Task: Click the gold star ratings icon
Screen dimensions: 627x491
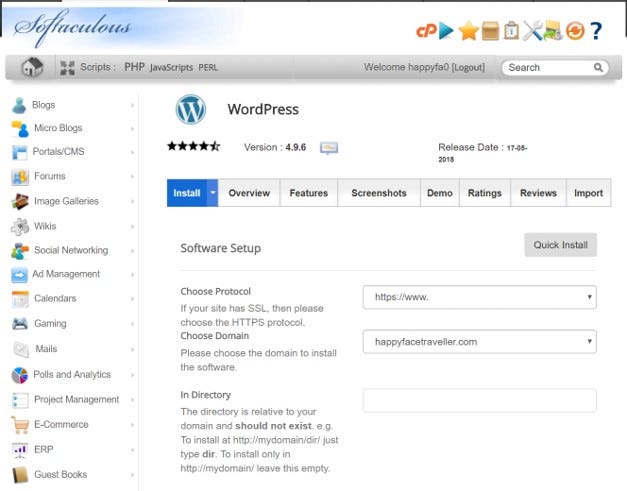Action: click(468, 31)
